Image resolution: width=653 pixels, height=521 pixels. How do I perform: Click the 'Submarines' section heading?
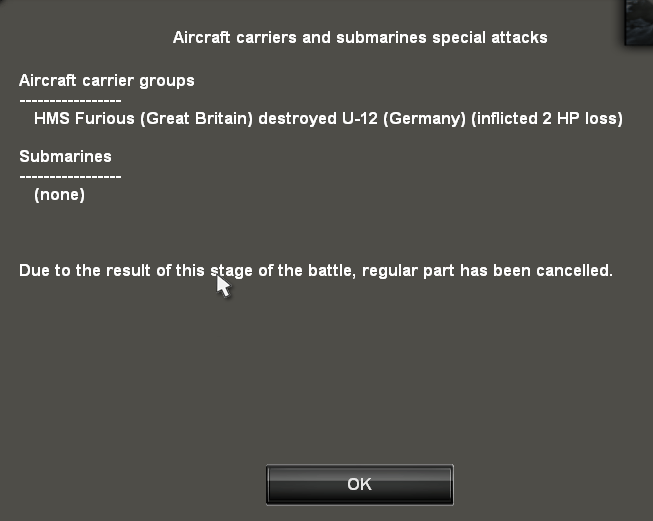(x=65, y=157)
